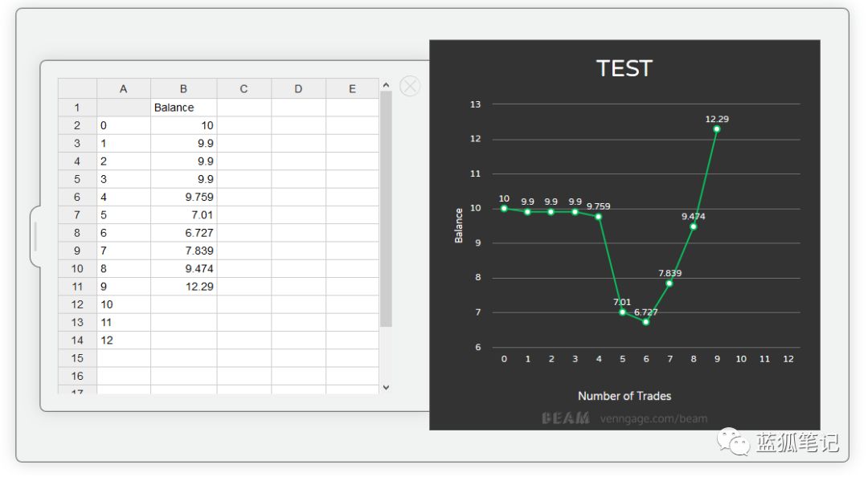
Task: Select row 12 header
Action: point(77,304)
